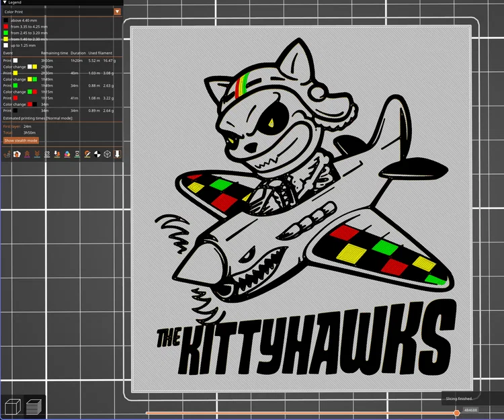Toggle Retractions visibility icon
Viewport: 504px width, 420px height.
[27, 155]
